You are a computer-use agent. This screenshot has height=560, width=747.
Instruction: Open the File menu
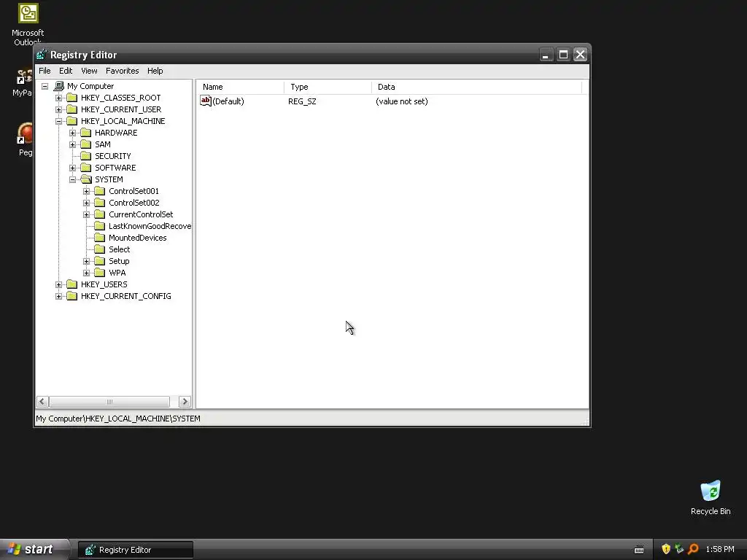[44, 71]
